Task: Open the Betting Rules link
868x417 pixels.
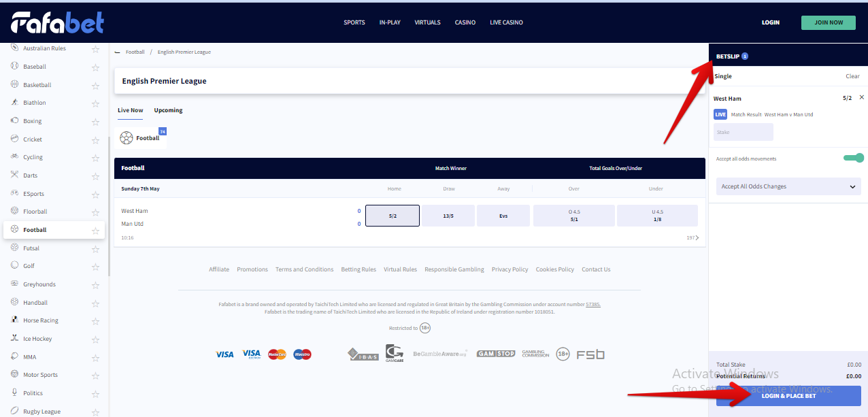Action: (358, 269)
